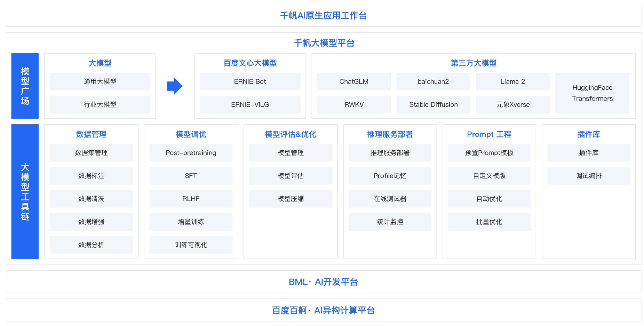Select the 行业大模型 box
Viewport: 644px width, 326px height.
click(100, 104)
